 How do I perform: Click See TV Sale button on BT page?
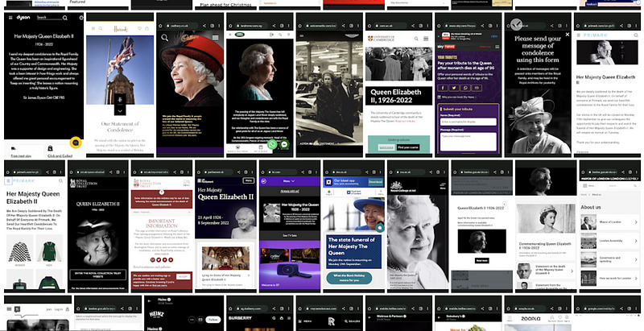tap(290, 236)
